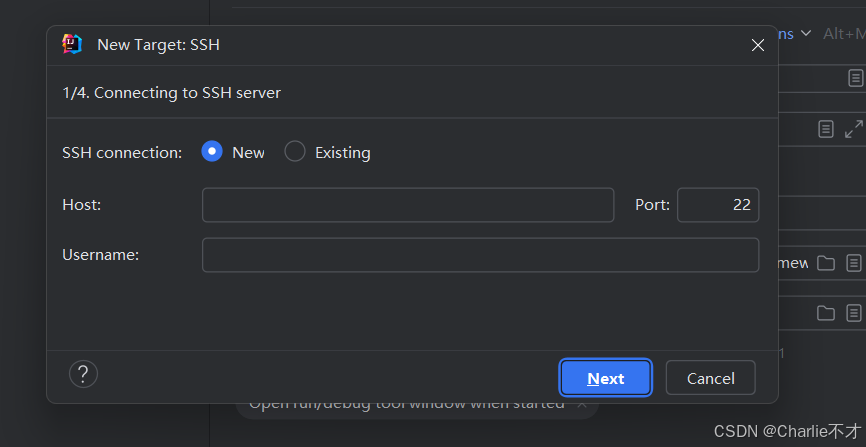Close the New Target: SSH dialog
The image size is (866, 447).
[x=758, y=44]
